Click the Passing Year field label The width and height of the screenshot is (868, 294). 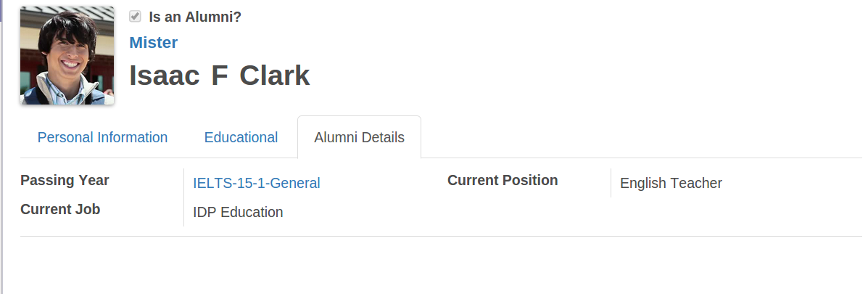65,181
